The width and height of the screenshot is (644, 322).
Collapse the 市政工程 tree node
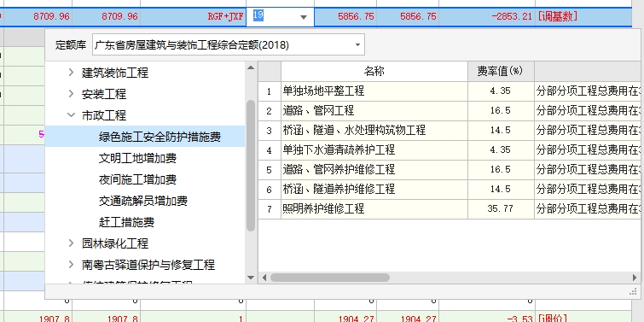[x=72, y=115]
